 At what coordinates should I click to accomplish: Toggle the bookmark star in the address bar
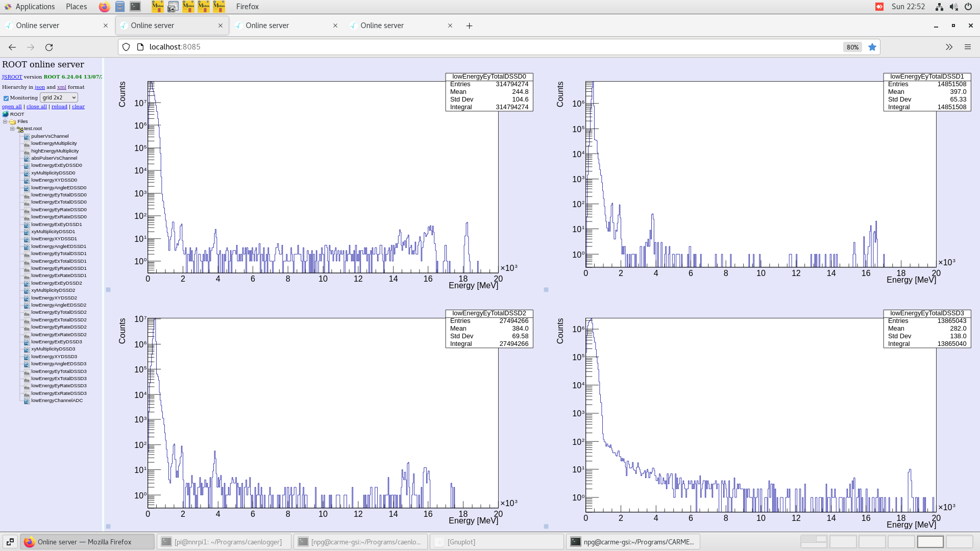pos(873,47)
